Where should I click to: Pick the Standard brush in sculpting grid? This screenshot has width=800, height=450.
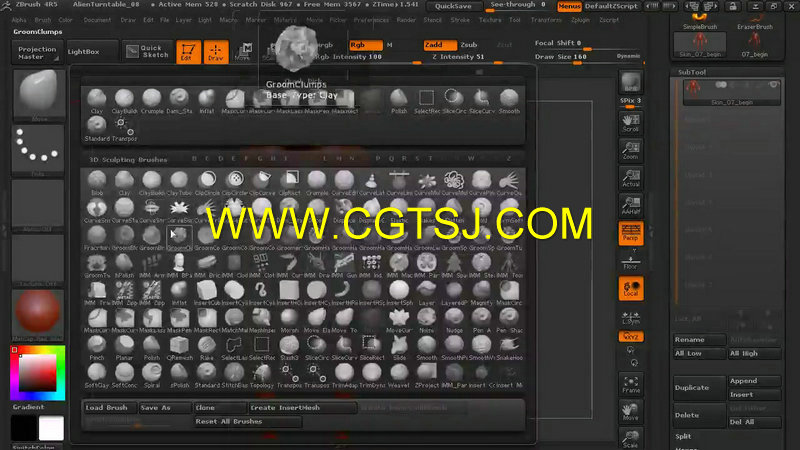(x=207, y=375)
